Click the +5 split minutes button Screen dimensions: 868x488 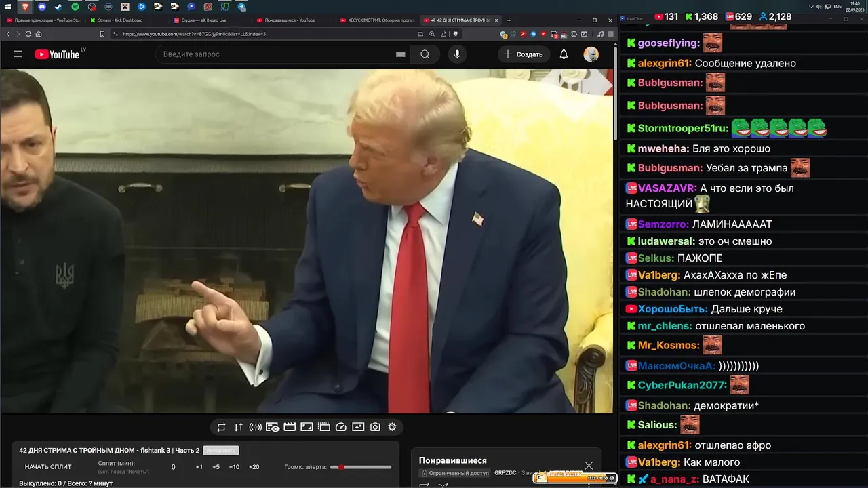(216, 467)
